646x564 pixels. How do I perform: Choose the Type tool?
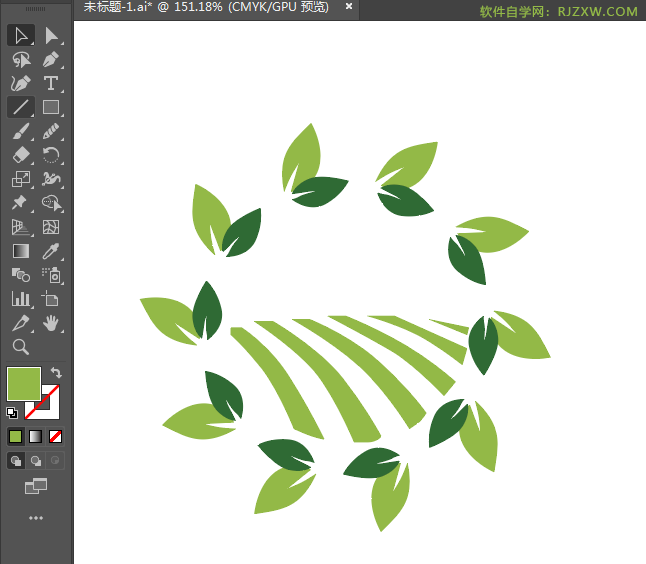click(x=51, y=83)
